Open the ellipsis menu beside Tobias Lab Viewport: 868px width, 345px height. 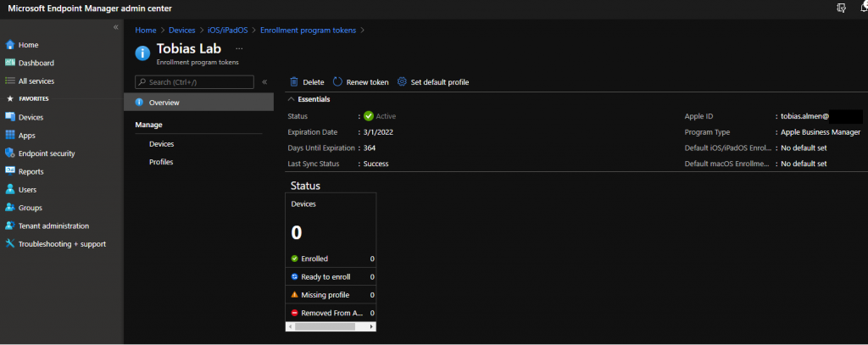pyautogui.click(x=239, y=49)
